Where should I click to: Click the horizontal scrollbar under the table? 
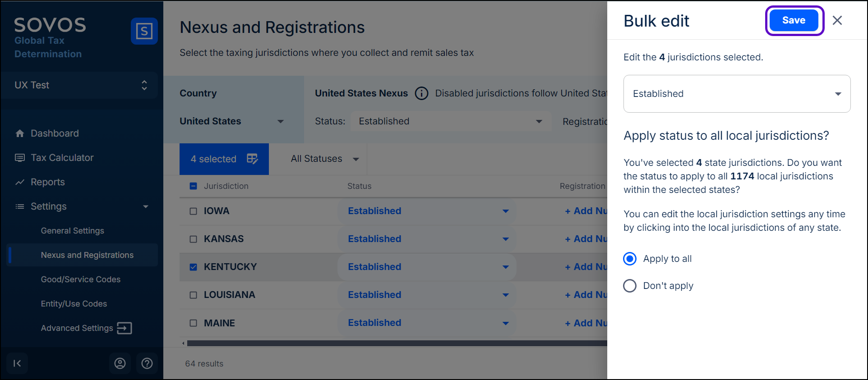396,343
